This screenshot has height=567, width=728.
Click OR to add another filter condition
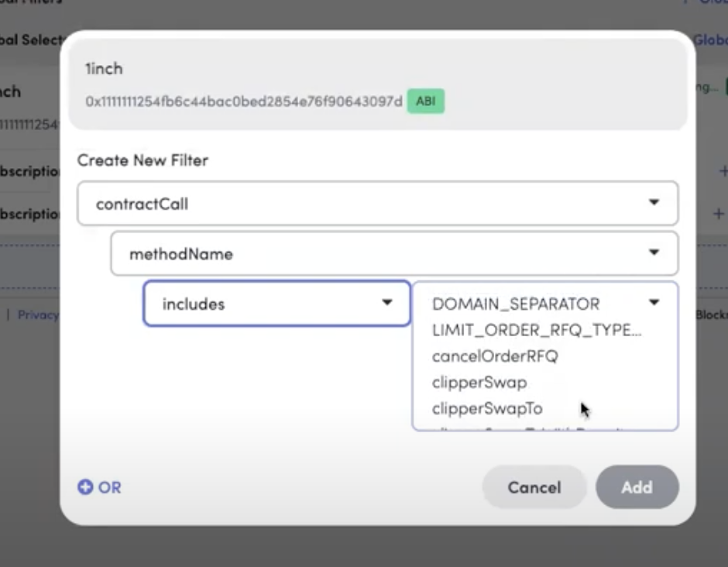pos(109,488)
